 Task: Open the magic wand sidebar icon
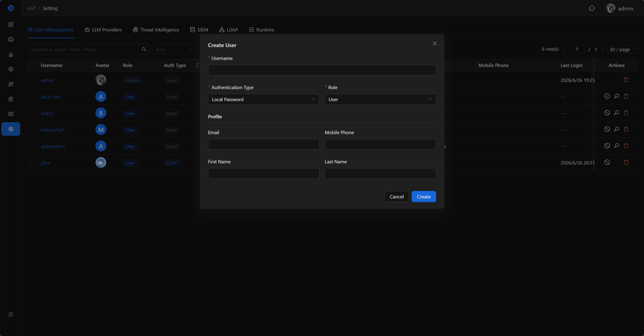(11, 84)
